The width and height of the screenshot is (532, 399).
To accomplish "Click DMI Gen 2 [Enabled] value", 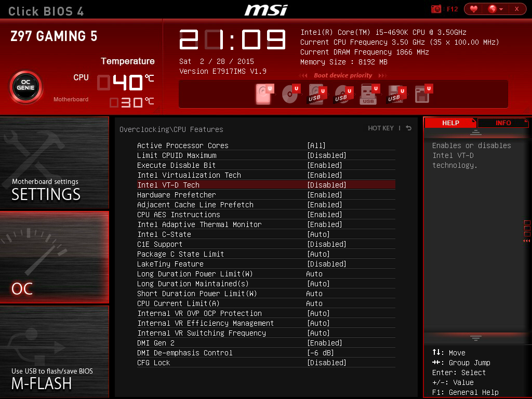I will [x=324, y=343].
